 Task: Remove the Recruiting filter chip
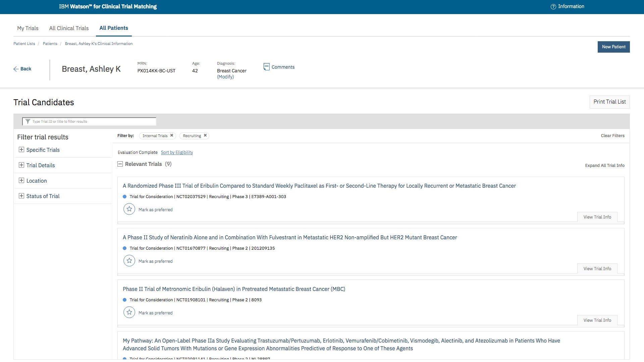pos(205,135)
